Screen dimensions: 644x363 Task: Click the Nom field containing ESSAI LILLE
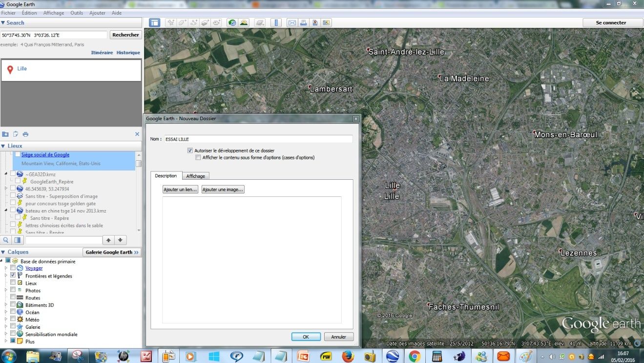(x=258, y=139)
